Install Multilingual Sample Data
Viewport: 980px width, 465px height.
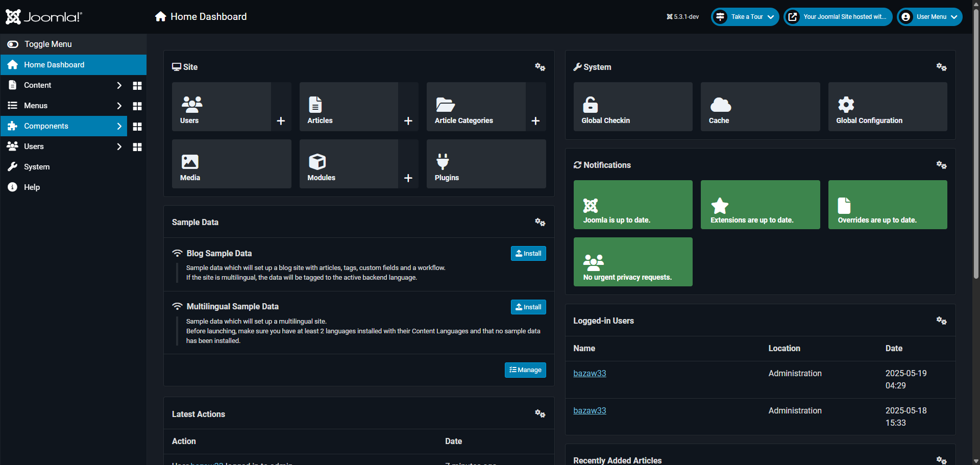click(x=528, y=307)
